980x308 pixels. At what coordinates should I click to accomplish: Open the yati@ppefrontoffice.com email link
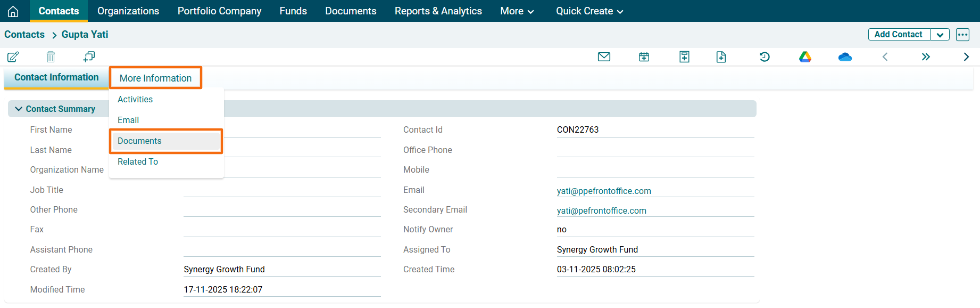click(604, 191)
